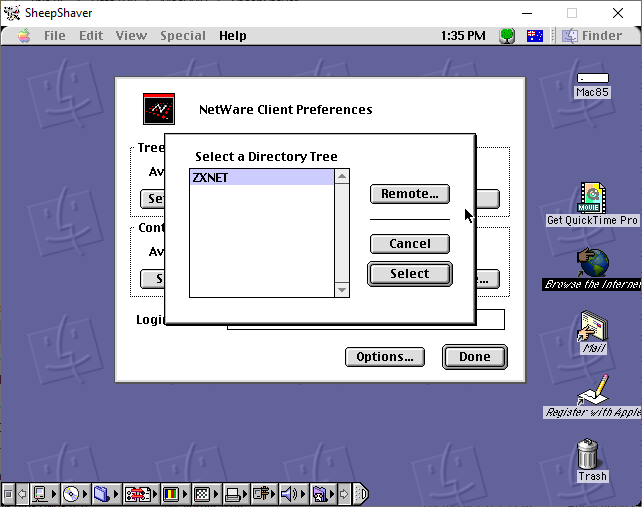Open the Edit menu
This screenshot has height=507, width=642.
(91, 36)
